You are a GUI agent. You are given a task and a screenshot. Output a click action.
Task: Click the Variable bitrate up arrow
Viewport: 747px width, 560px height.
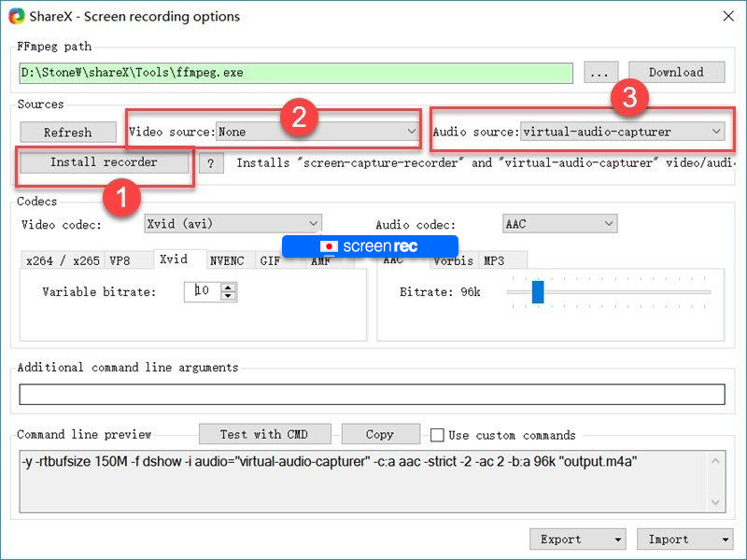pos(229,287)
